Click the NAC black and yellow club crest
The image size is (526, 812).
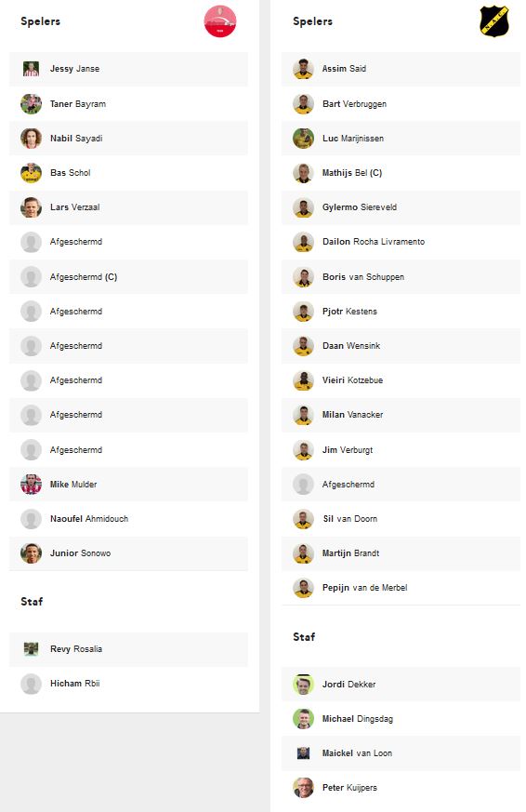coord(493,21)
